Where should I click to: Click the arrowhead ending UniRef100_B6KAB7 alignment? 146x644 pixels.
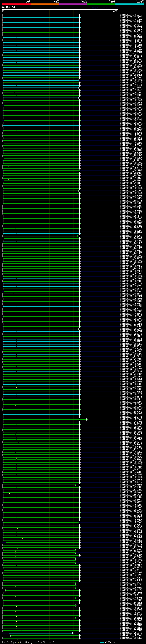(x=79, y=170)
